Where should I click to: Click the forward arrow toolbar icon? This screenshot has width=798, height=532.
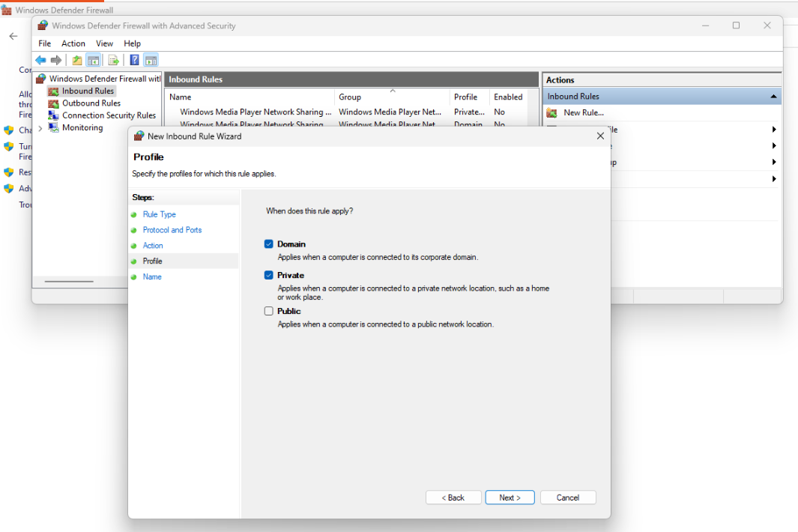coord(56,60)
